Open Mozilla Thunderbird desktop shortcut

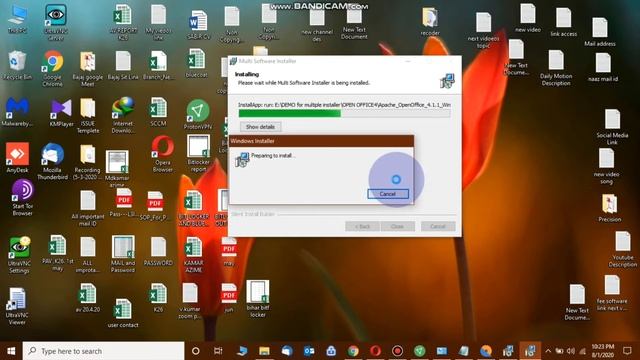pos(52,161)
